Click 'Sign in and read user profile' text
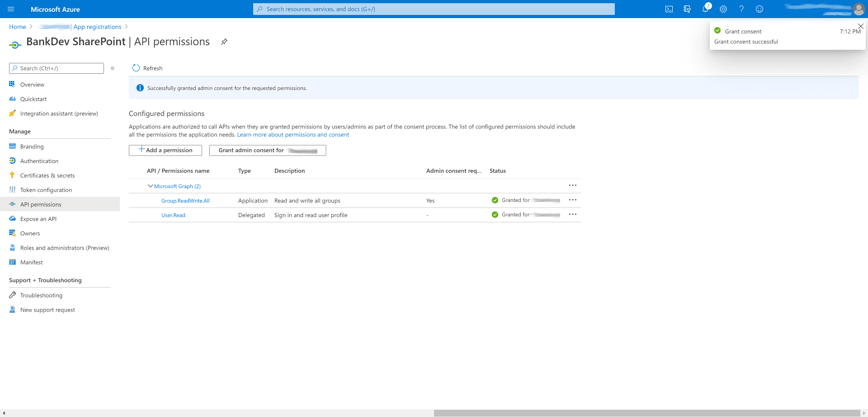Viewport: 868px width, 417px height. tap(311, 215)
